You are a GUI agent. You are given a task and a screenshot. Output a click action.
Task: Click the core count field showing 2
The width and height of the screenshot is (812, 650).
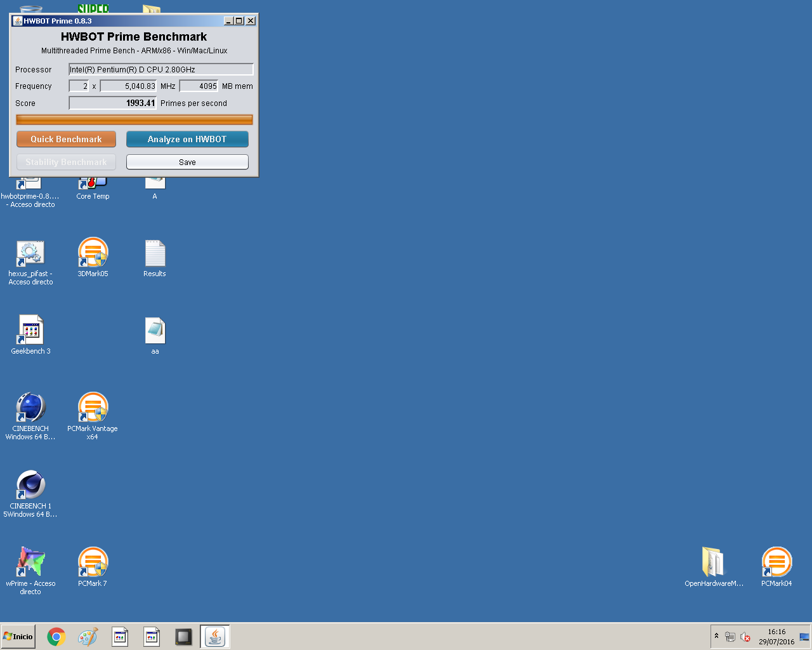tap(79, 86)
